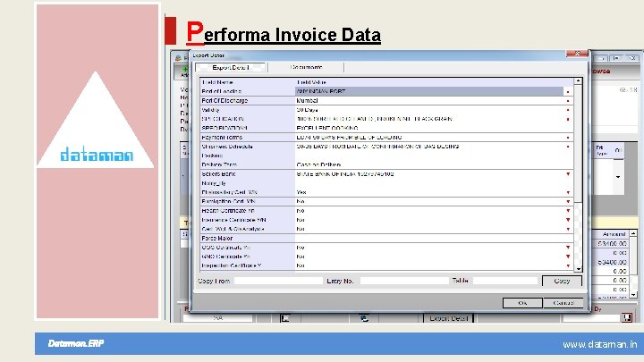Open dropdown marker on Validity row
Viewport: 644px width, 362px height.
pyautogui.click(x=568, y=110)
